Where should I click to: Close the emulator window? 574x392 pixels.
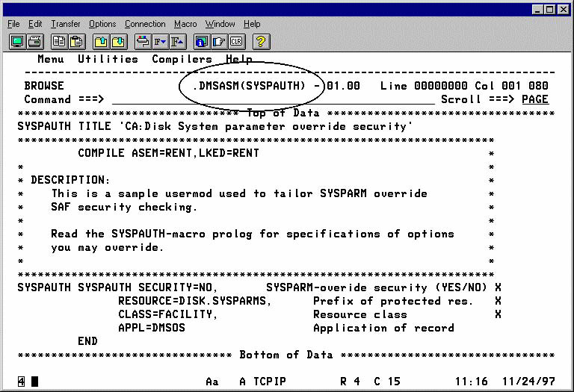click(564, 10)
